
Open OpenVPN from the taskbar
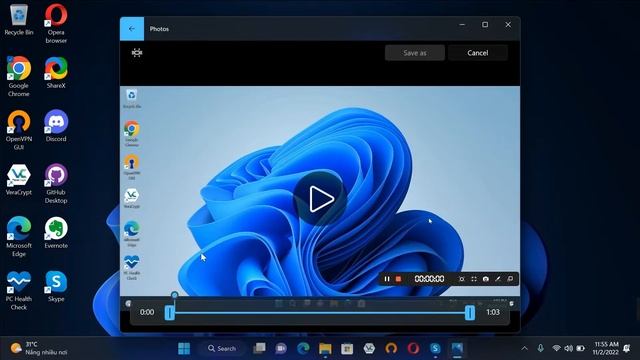391,348
